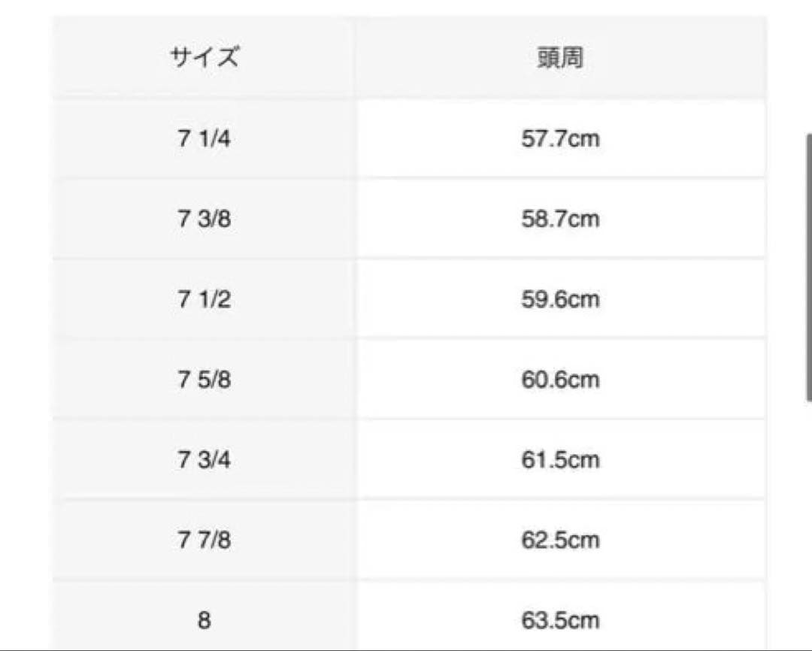This screenshot has width=812, height=651.
Task: Click the 62.5cm head circumference value
Action: point(561,540)
